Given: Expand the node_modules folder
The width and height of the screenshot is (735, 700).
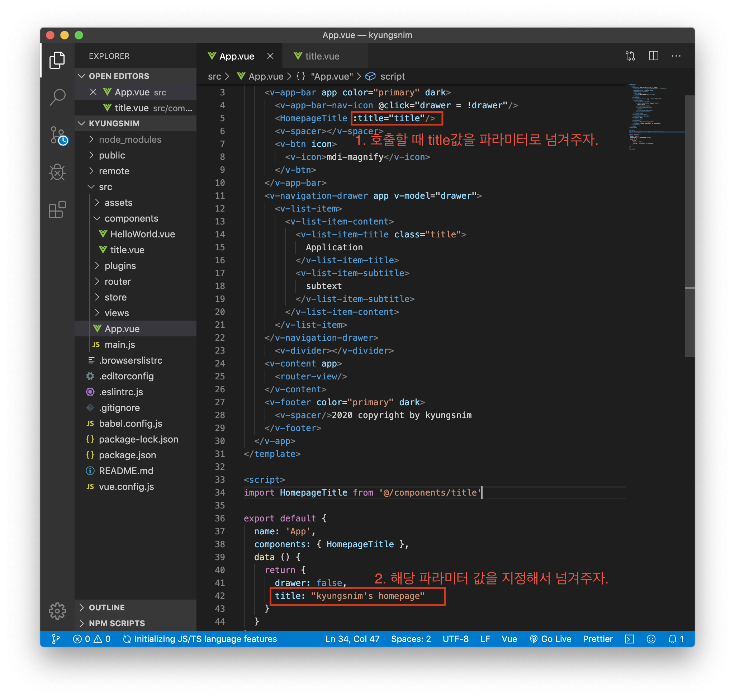Looking at the screenshot, I should pos(129,139).
